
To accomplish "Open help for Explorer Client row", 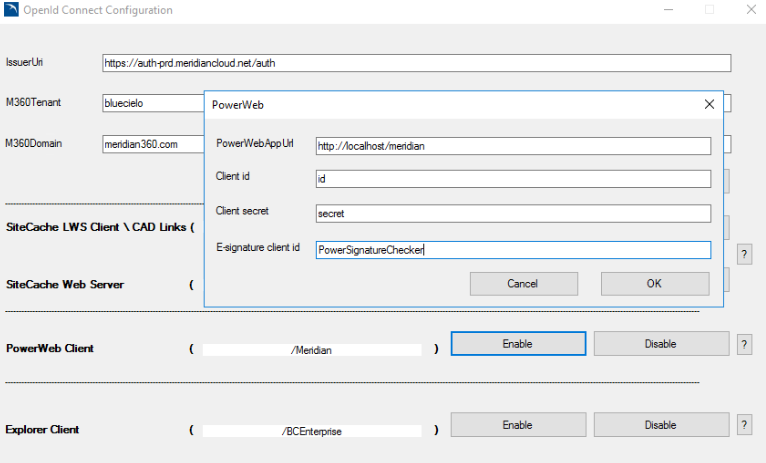I will point(744,425).
